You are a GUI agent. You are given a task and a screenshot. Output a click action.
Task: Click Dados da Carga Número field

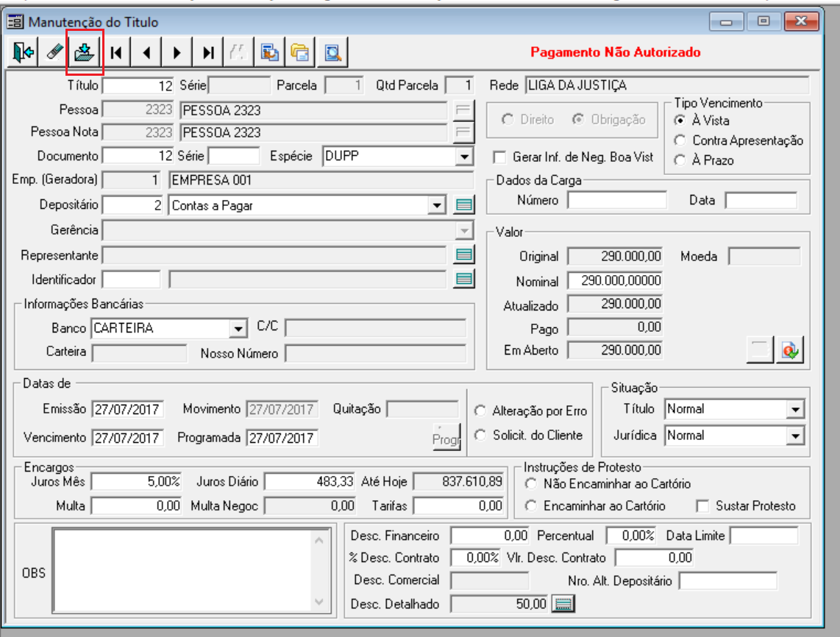coord(617,200)
